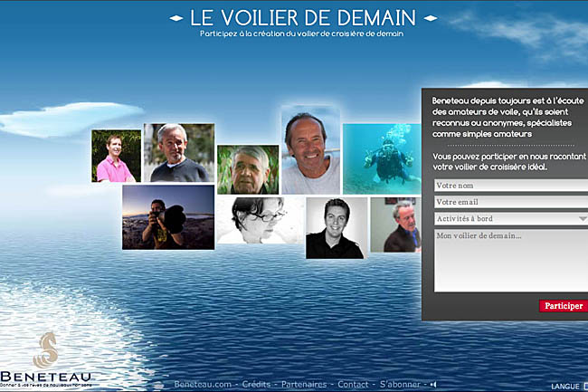
Task: Open the young man in black suit photo
Action: click(337, 227)
